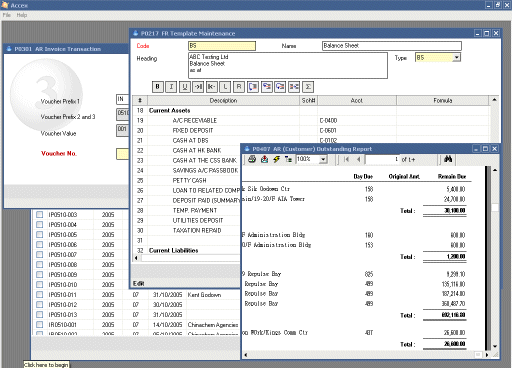This screenshot has width=512, height=368.
Task: Select the UTILITIES DEPOSIT row
Action: pos(187,220)
